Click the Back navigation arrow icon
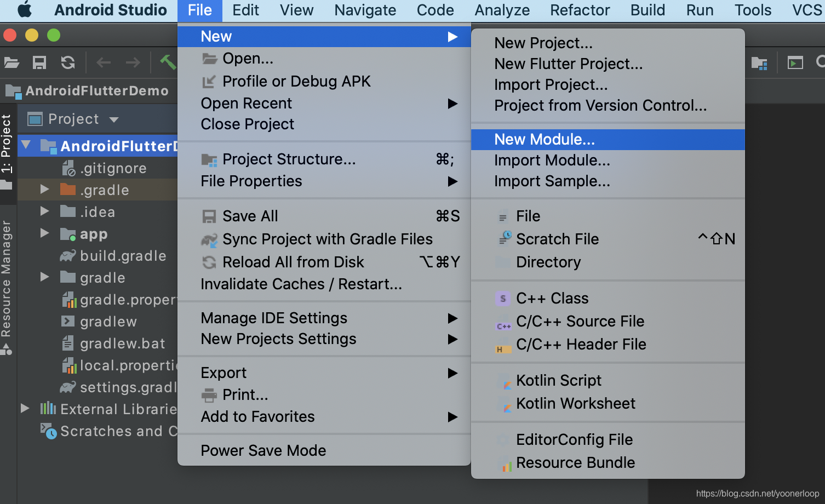This screenshot has width=825, height=504. pos(104,62)
